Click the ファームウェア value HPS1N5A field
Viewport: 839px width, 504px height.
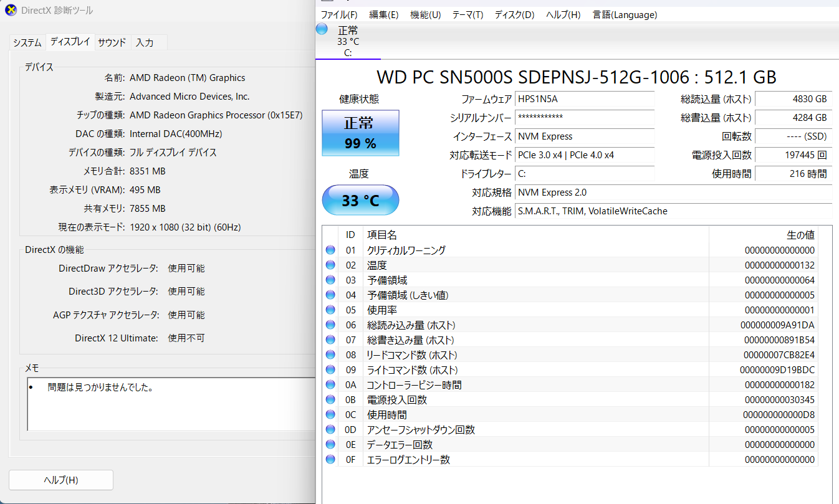coord(584,99)
